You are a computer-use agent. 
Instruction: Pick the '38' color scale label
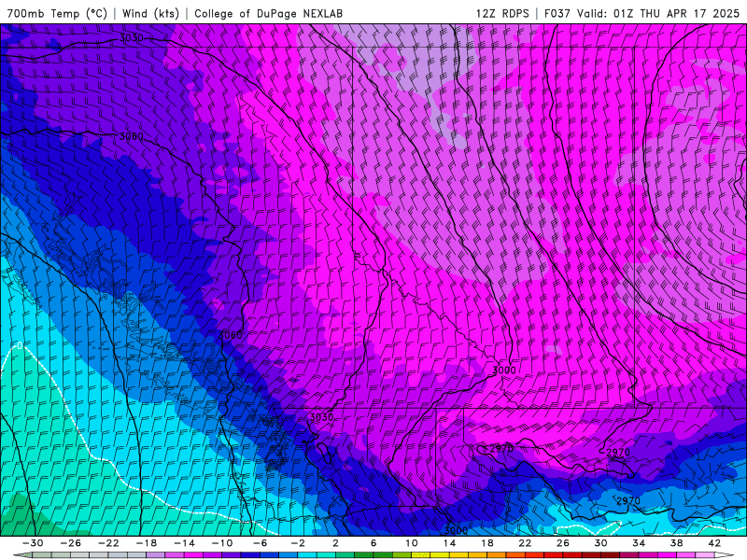pos(676,543)
